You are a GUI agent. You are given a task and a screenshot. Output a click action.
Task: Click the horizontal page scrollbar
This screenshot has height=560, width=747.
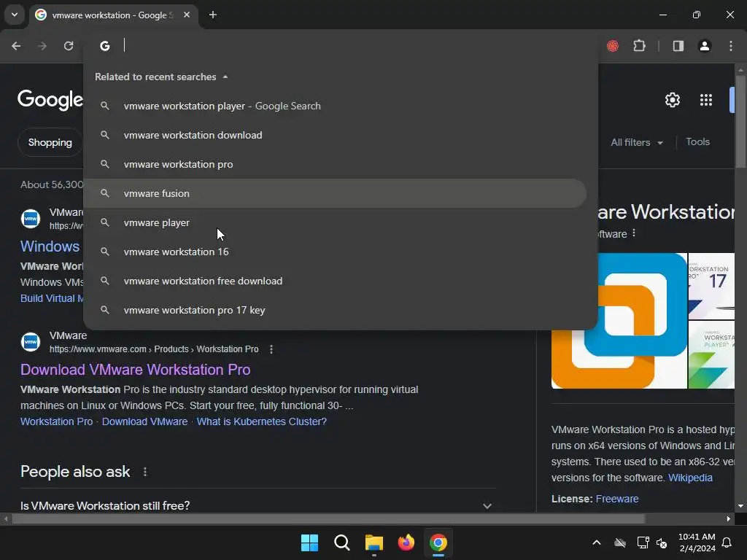pos(328,518)
